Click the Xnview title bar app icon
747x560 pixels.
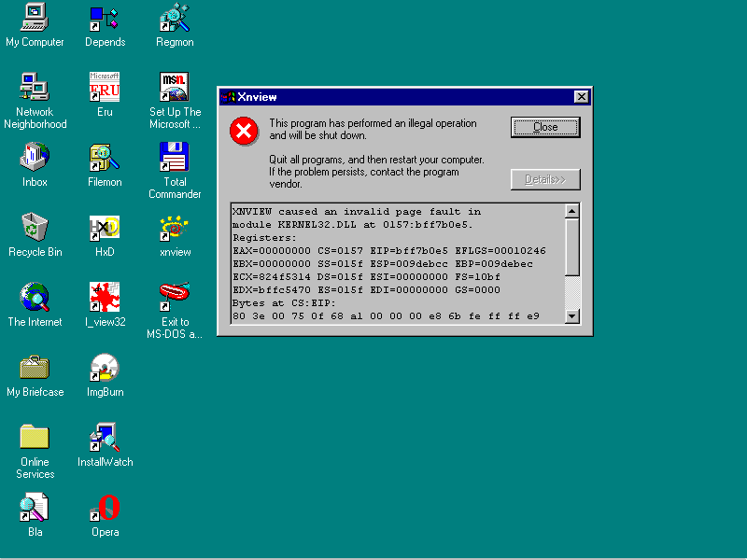(228, 97)
